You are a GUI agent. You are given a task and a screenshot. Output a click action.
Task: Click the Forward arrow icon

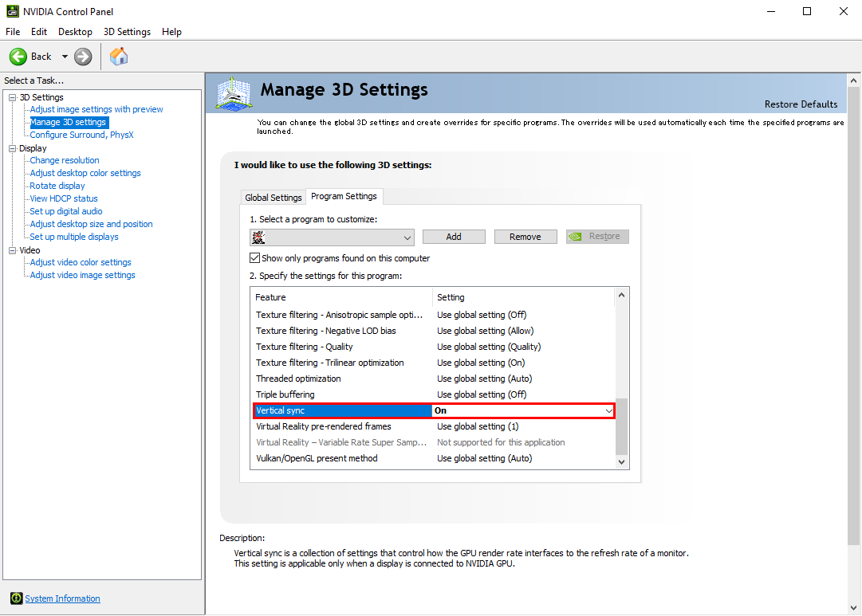(x=83, y=57)
